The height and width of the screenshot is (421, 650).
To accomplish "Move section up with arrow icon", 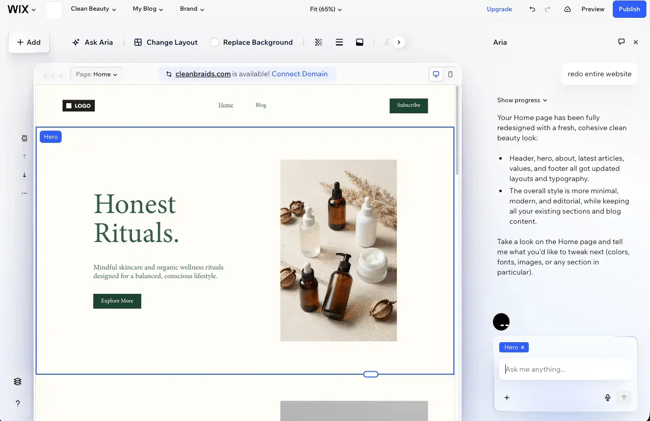I will tap(24, 156).
